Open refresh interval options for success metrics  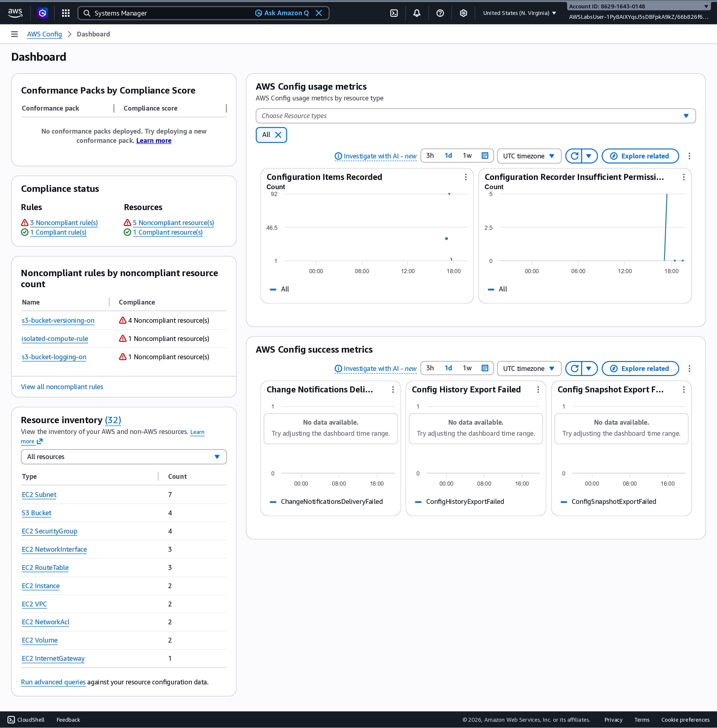pos(589,368)
